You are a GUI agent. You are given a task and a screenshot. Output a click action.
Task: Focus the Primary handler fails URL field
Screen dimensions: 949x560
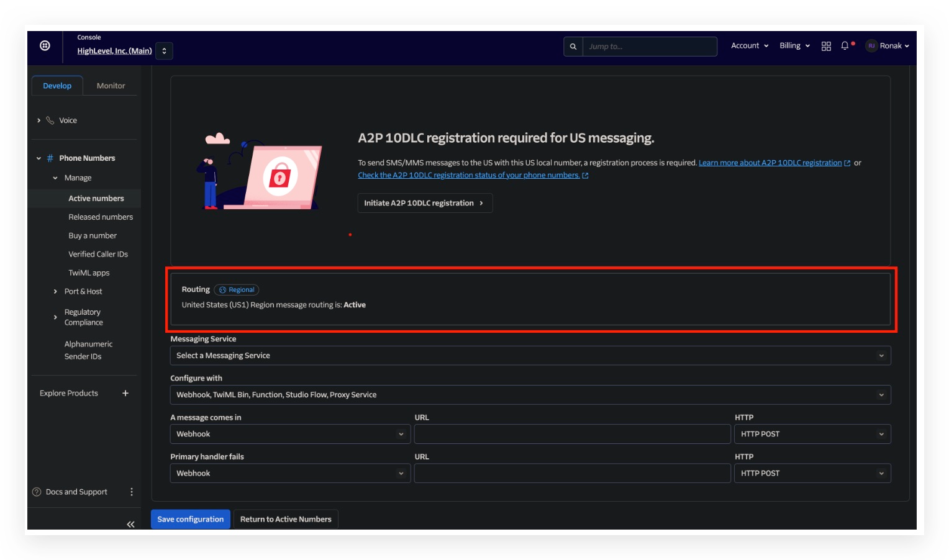tap(572, 473)
